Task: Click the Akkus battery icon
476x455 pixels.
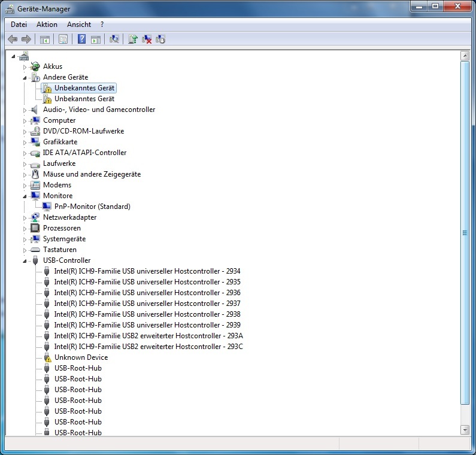Action: pos(35,66)
